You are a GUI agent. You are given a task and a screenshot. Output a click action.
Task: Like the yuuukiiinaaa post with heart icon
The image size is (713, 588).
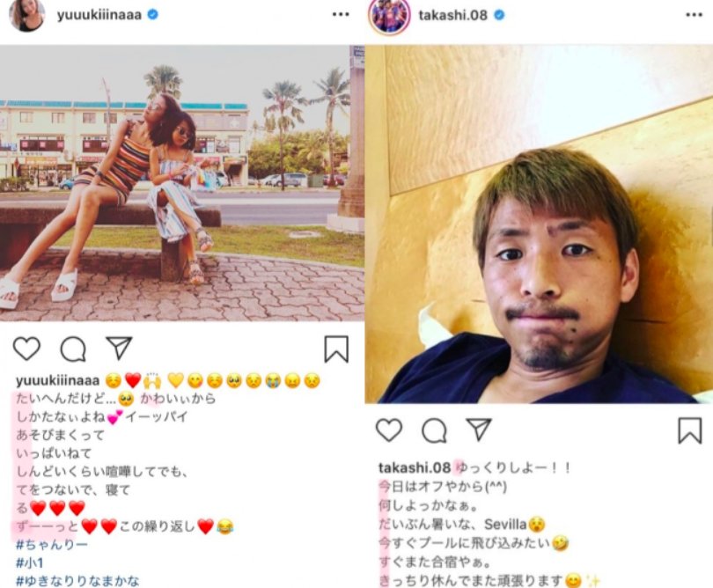coord(26,349)
